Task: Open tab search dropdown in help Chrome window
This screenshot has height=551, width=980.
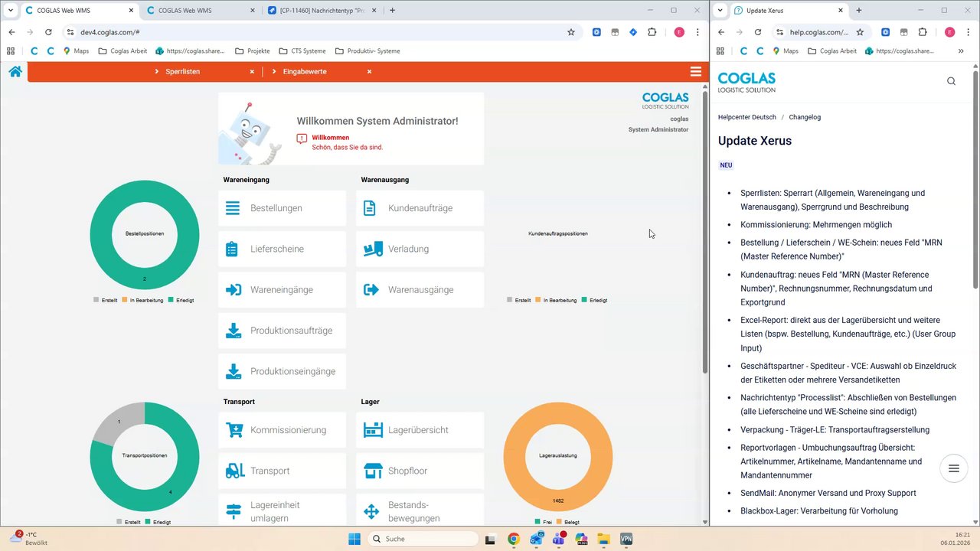Action: (x=720, y=11)
